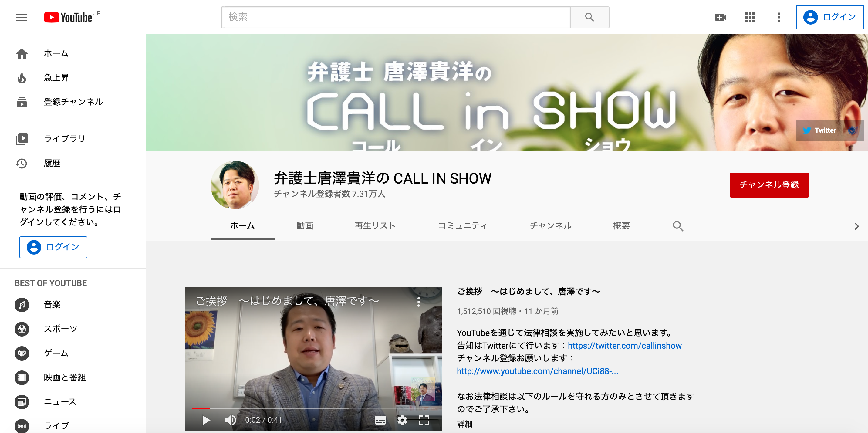This screenshot has height=433, width=868.
Task: Open the create video camera icon
Action: click(721, 17)
